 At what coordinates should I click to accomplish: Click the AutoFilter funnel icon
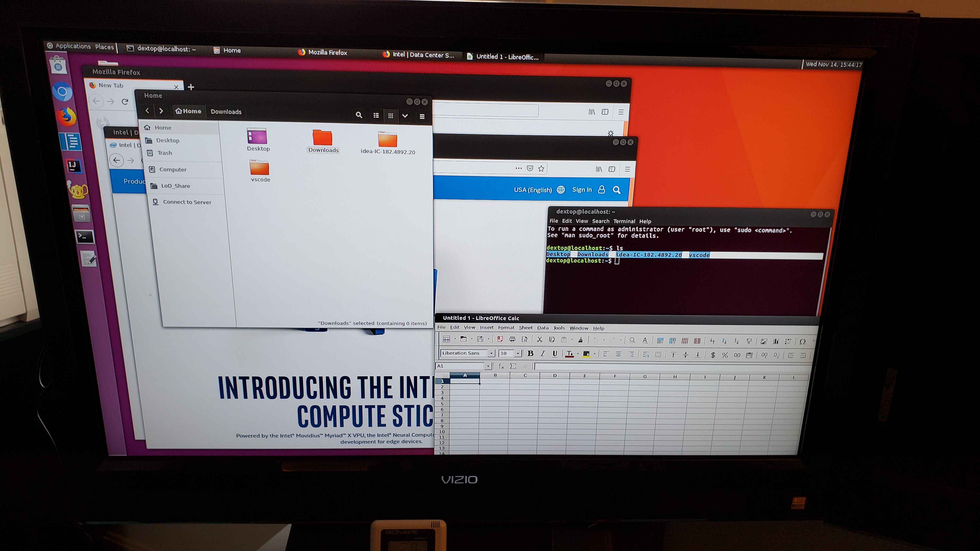tap(749, 341)
